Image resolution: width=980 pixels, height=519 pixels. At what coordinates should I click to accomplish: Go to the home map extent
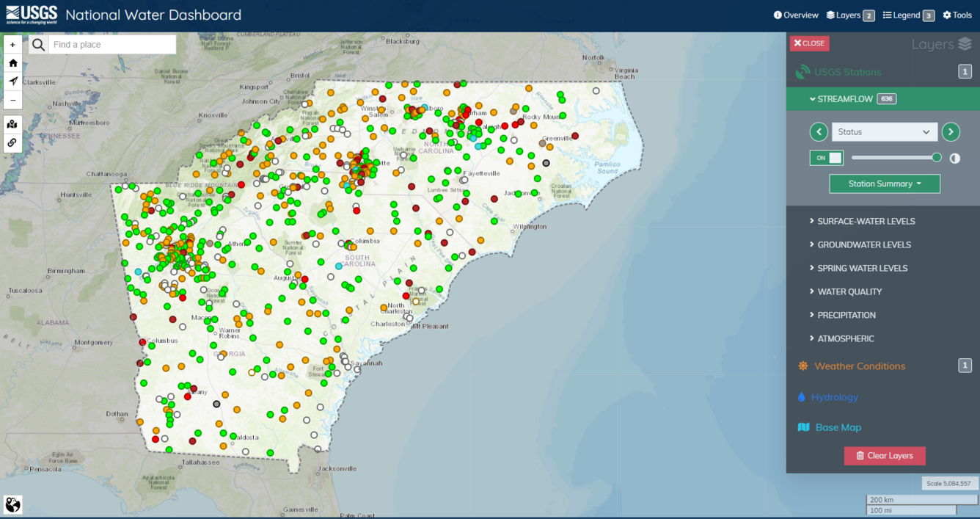(x=12, y=63)
